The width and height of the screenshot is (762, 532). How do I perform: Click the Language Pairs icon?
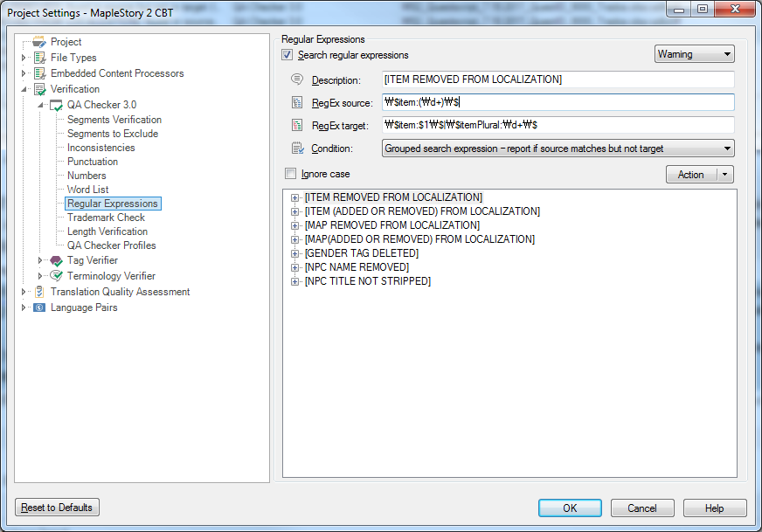pyautogui.click(x=39, y=307)
